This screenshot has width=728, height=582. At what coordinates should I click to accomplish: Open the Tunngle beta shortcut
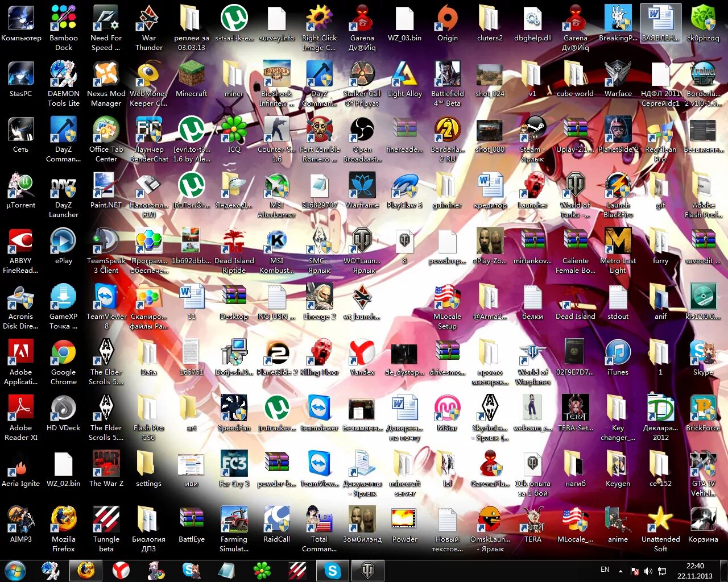[106, 529]
